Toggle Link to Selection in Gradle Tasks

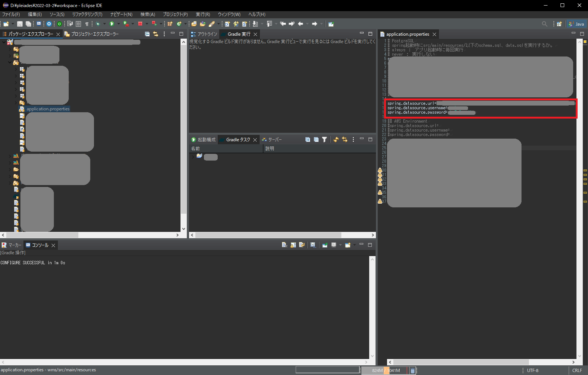[x=345, y=139]
